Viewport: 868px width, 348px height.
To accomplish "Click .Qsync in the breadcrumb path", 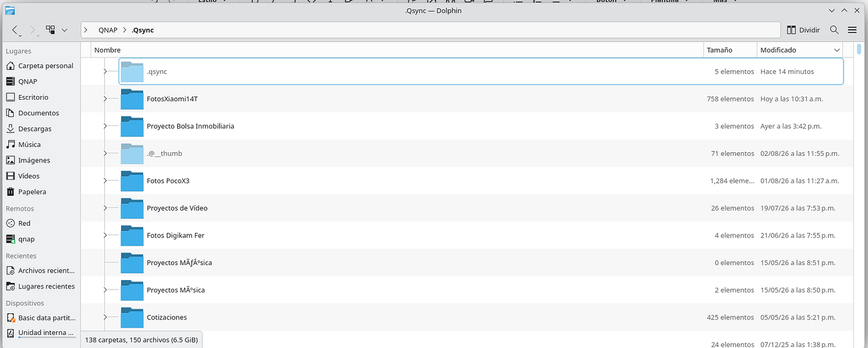I will click(x=142, y=30).
